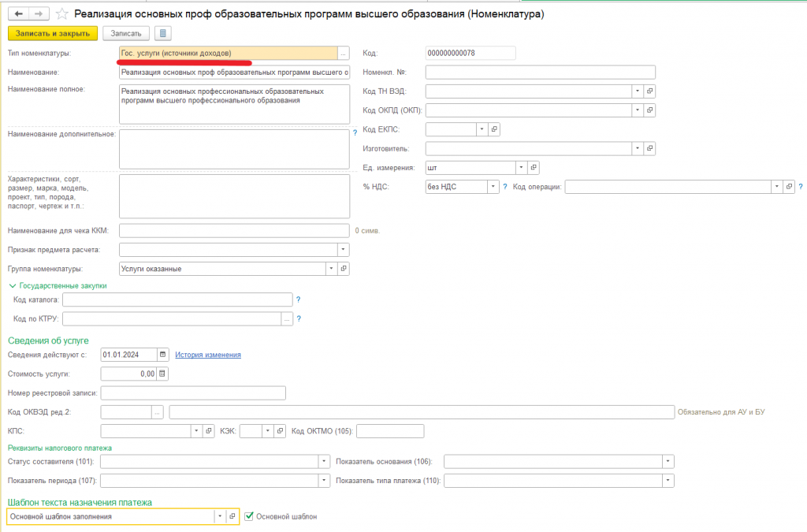Image resolution: width=807 pixels, height=532 pixels.
Task: Click the Записать и закрыть button
Action: [x=53, y=33]
